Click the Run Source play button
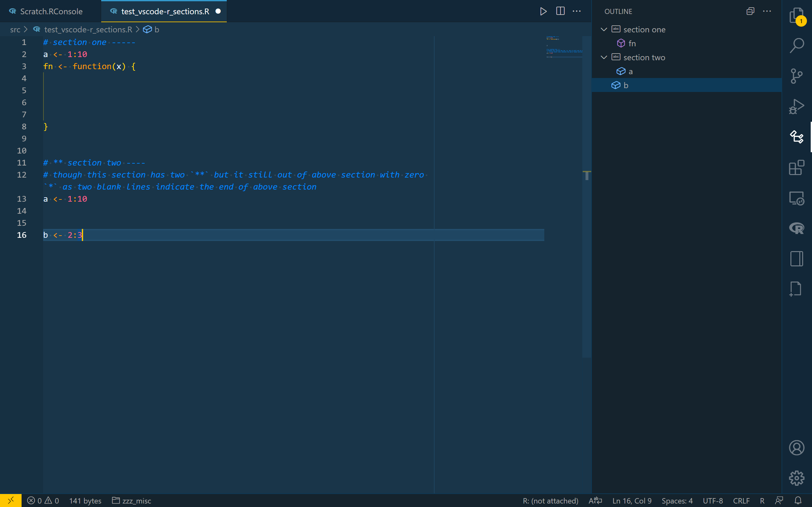 coord(543,11)
